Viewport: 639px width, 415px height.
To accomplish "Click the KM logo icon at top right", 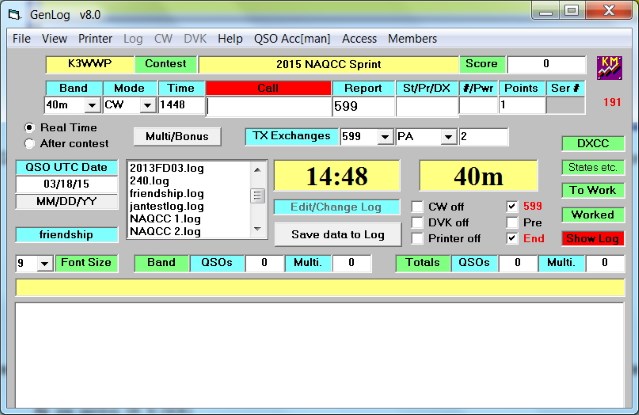I will (x=606, y=67).
